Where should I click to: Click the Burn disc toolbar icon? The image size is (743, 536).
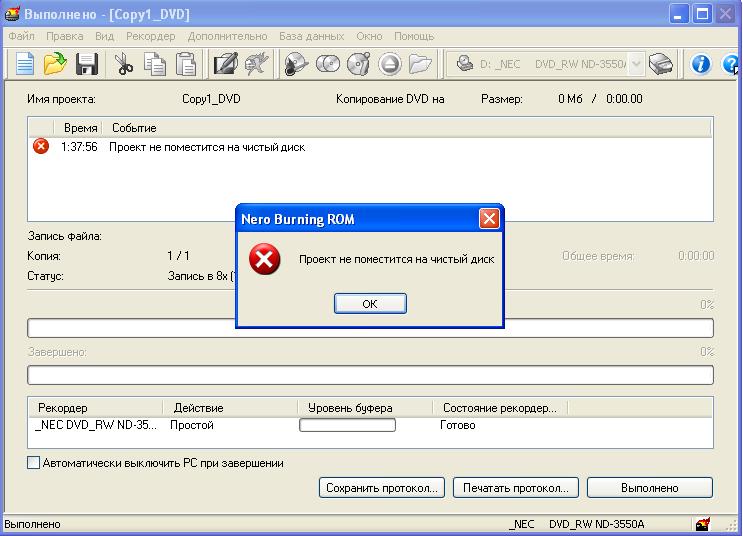(296, 64)
